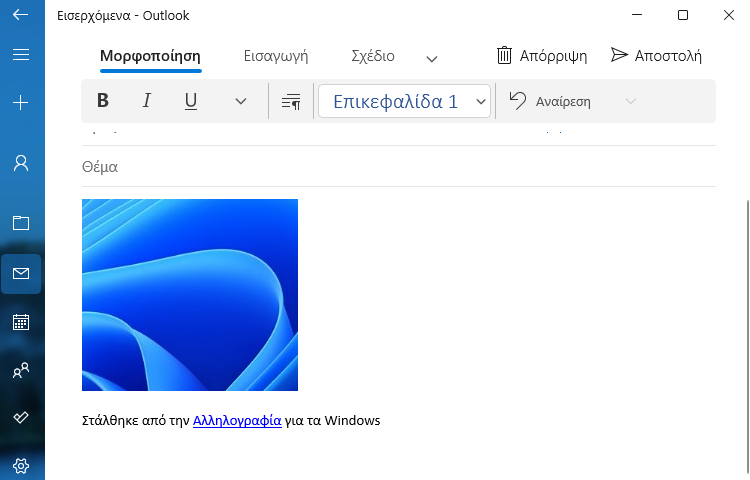Close the Outlook window
Screen dimensions: 750x480
coord(728,15)
